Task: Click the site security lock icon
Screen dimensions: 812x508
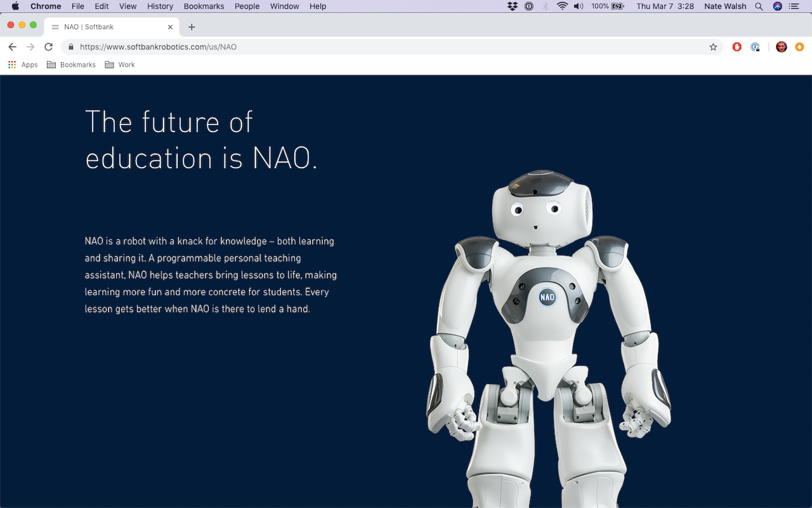Action: pos(71,47)
